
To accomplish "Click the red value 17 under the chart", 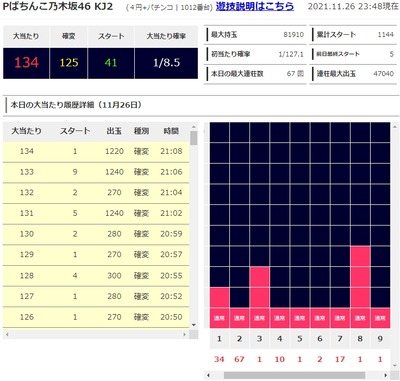I will pos(340,359).
